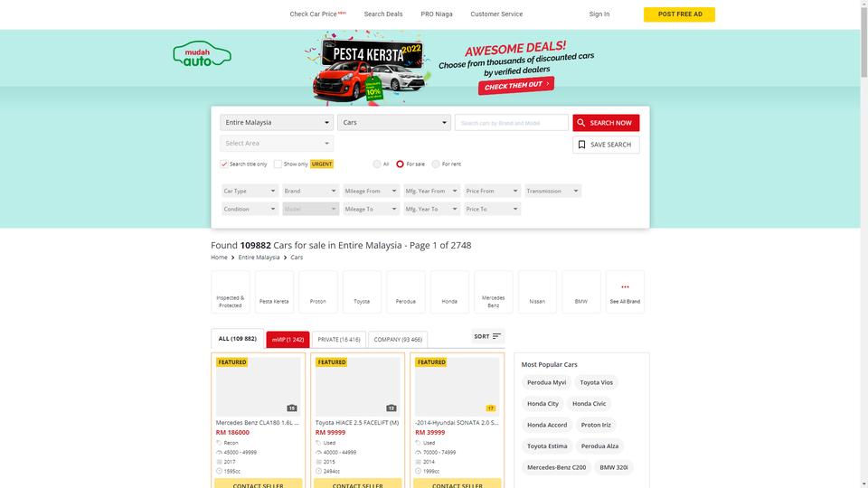This screenshot has width=868, height=488.
Task: Open the Select Area dropdown
Action: click(x=277, y=144)
